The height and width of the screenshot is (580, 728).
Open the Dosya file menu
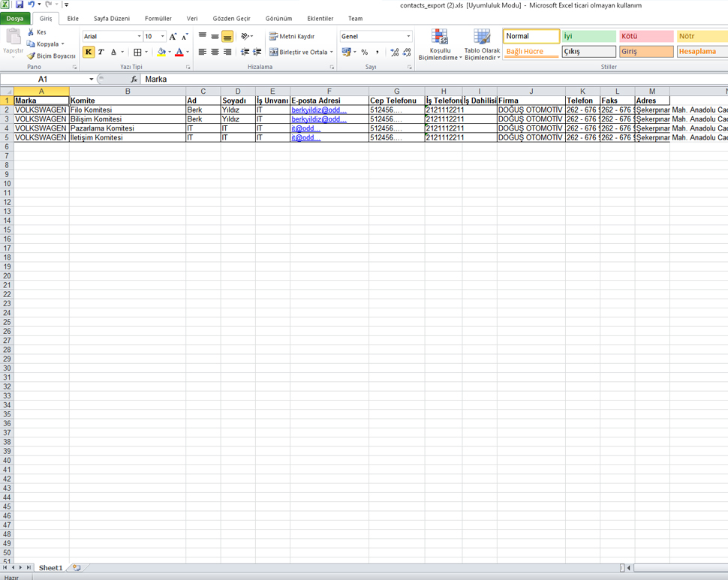click(15, 19)
